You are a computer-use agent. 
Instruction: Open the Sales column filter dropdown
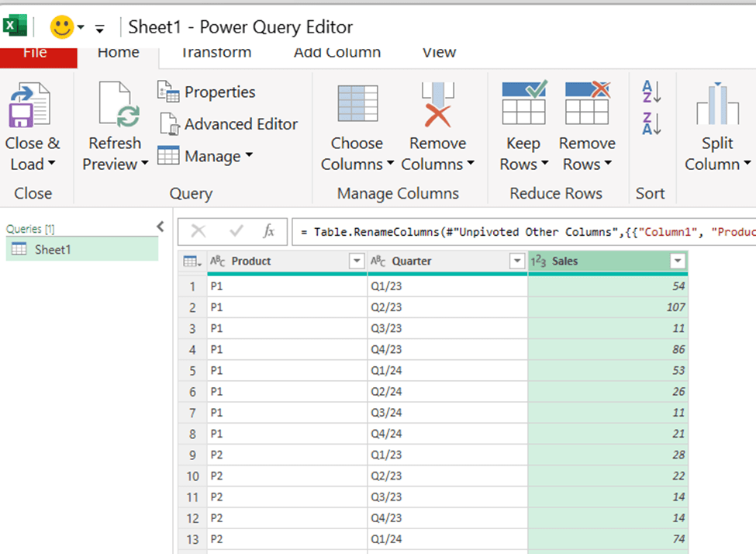[678, 261]
